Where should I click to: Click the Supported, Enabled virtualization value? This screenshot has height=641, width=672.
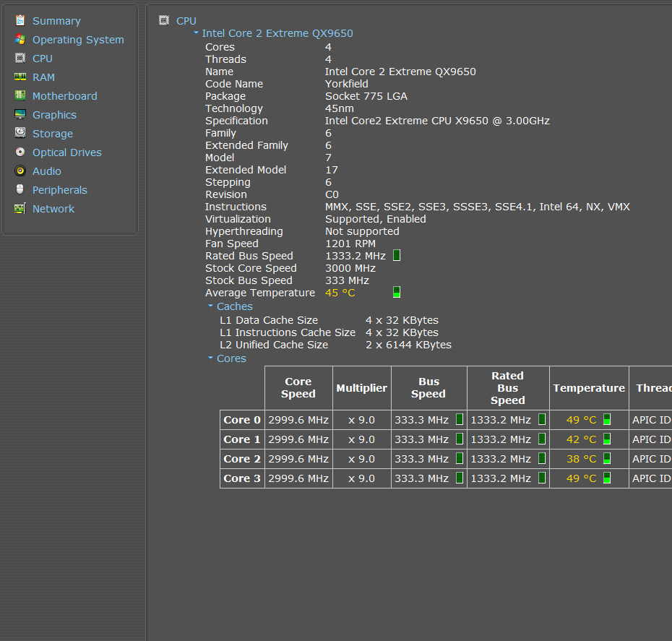pyautogui.click(x=376, y=220)
